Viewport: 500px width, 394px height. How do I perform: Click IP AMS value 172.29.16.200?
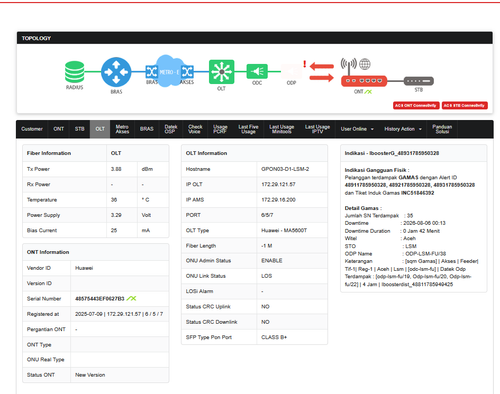278,200
